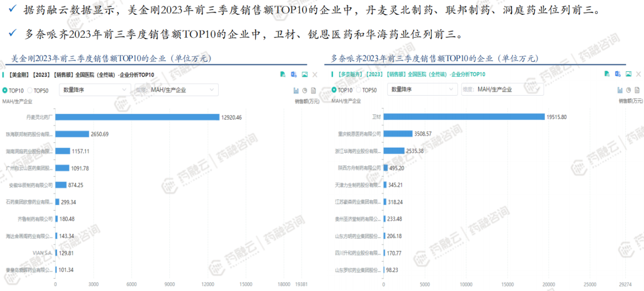
Task: Save 美金刚 chart as image
Action: [305, 74]
